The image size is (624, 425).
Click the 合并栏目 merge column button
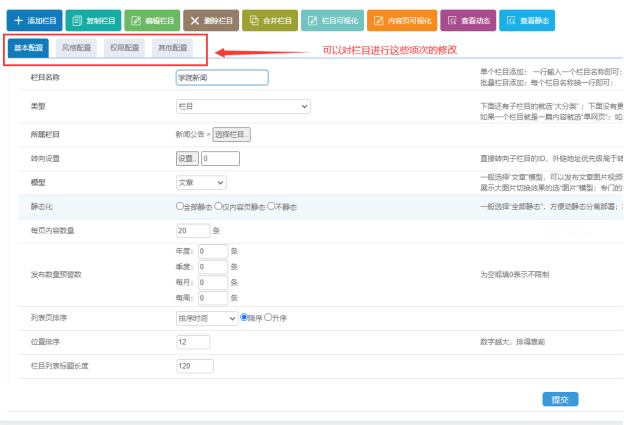tap(270, 20)
